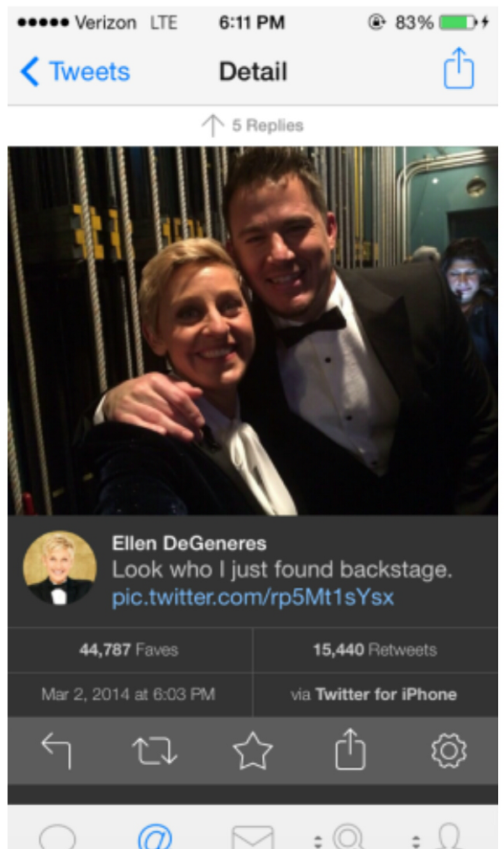Show the 5 Replies above

pyautogui.click(x=252, y=125)
